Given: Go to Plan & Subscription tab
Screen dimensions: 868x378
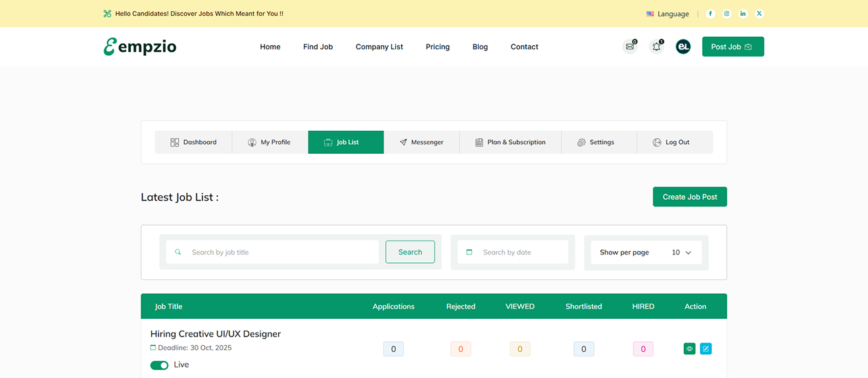Looking at the screenshot, I should coord(510,142).
